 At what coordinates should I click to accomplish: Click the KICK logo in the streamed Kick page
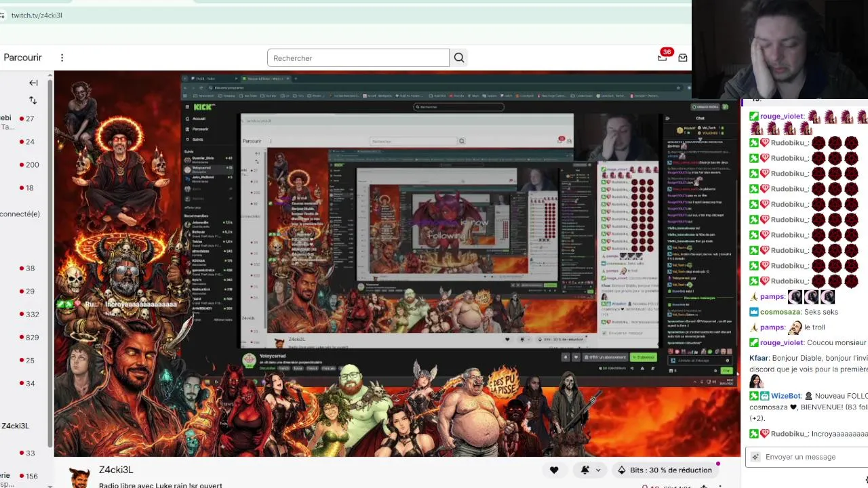(x=203, y=107)
